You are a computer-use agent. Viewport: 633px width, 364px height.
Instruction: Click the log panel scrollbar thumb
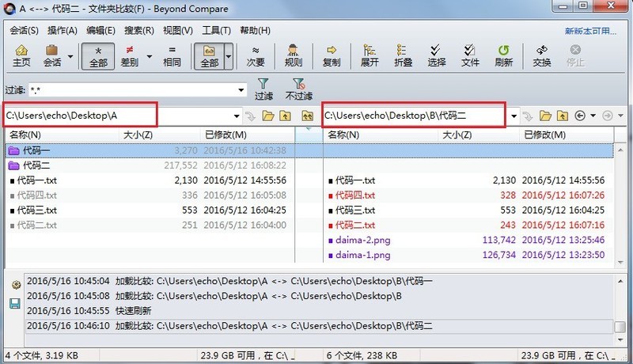point(620,327)
